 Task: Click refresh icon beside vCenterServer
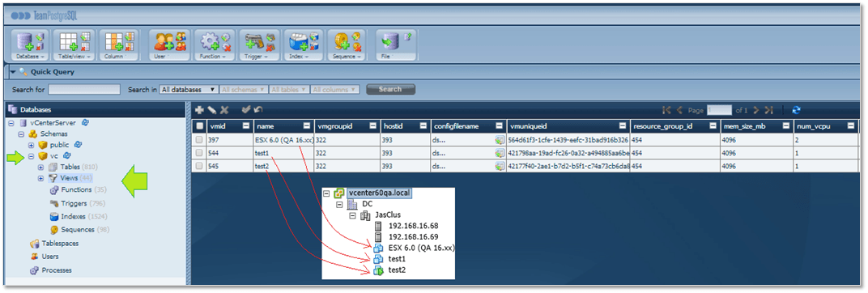click(86, 122)
